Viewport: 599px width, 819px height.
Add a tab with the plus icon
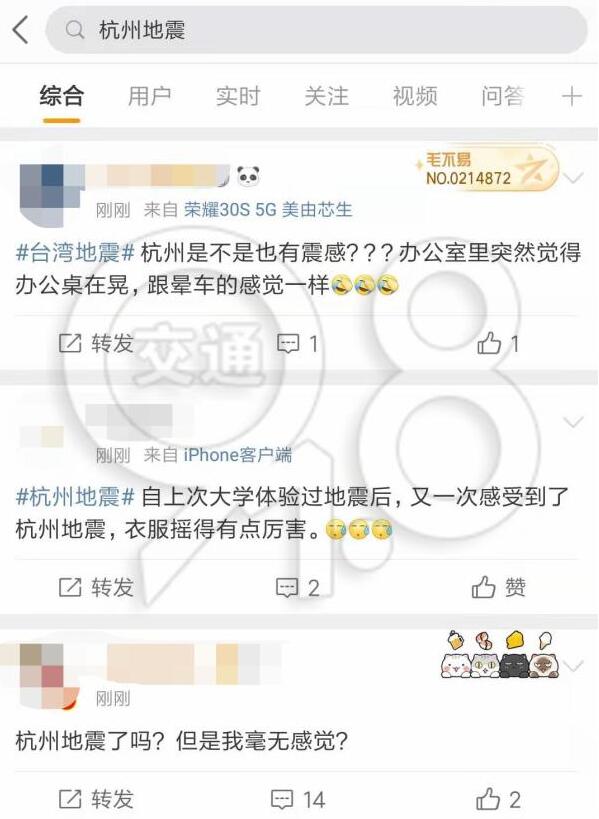pos(572,96)
